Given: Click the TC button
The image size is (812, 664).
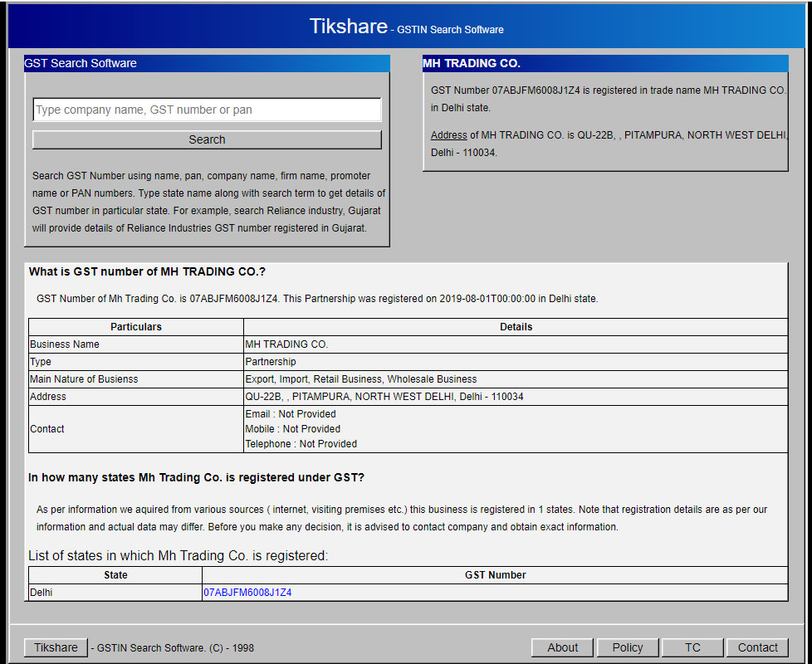Looking at the screenshot, I should pyautogui.click(x=692, y=647).
